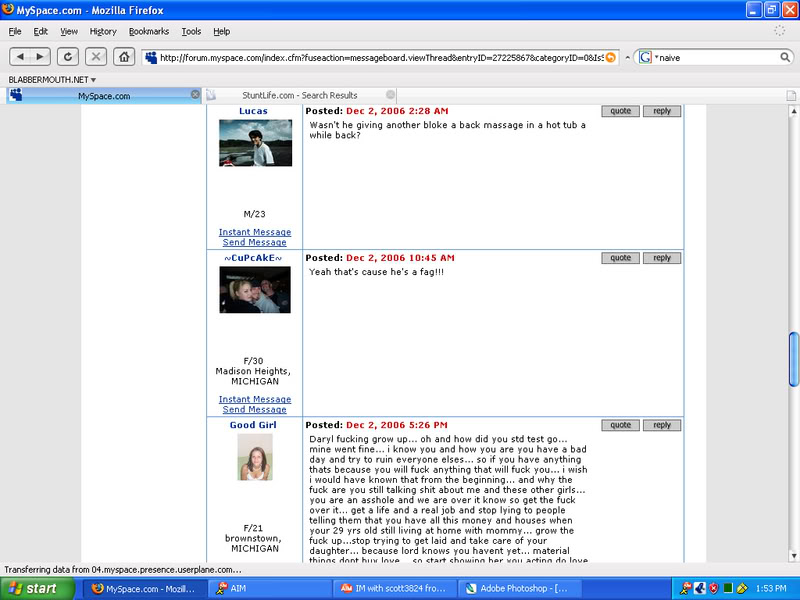Quote Good Girl's post

619,424
